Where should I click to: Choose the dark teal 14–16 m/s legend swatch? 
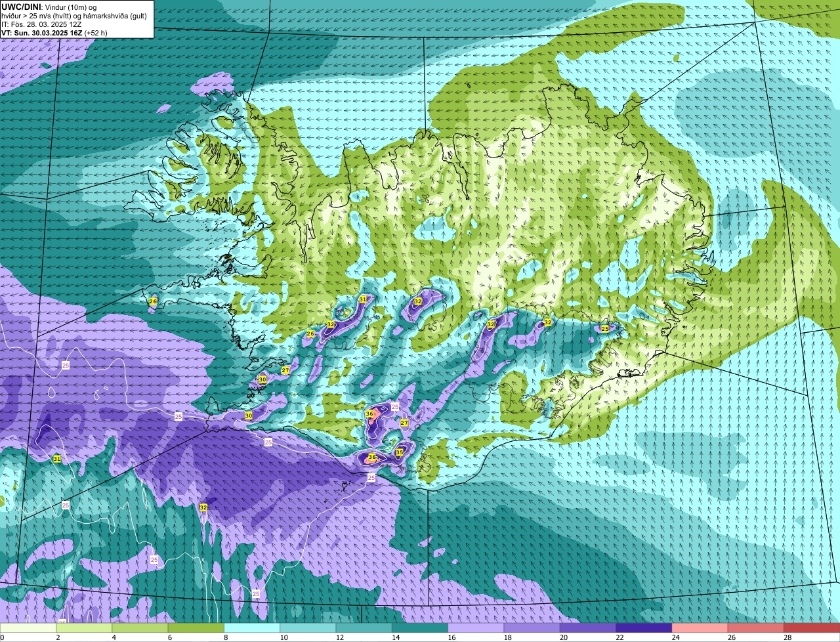coord(420,628)
